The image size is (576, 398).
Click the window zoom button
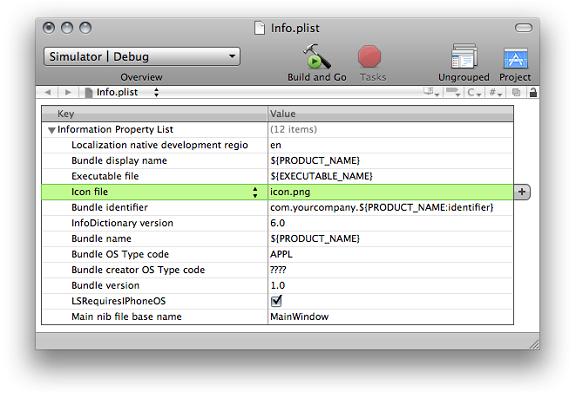85,28
